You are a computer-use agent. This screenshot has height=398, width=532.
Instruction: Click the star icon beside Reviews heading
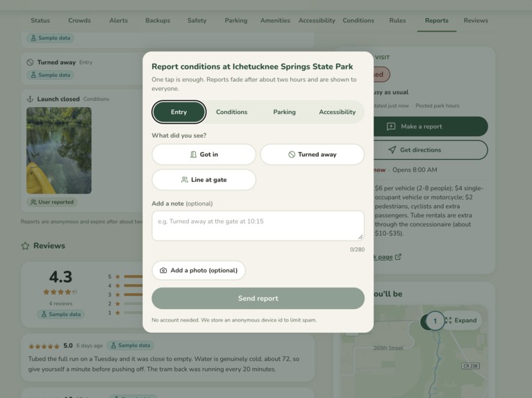[25, 246]
